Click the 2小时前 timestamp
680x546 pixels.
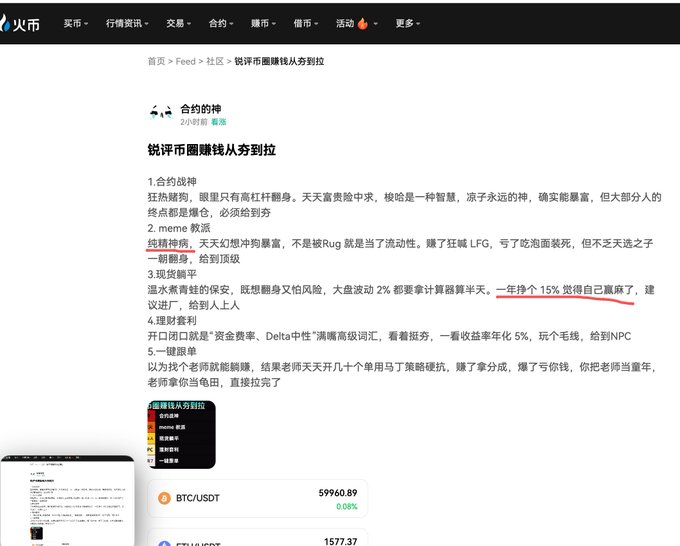point(194,122)
